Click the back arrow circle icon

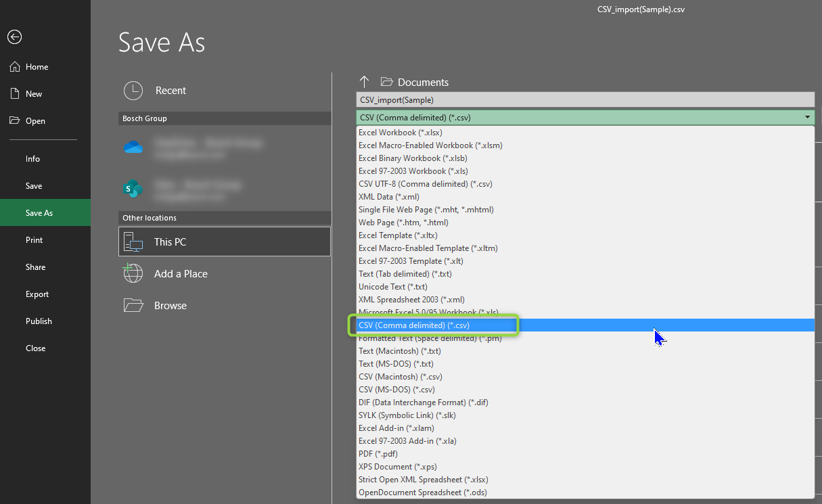pyautogui.click(x=14, y=37)
